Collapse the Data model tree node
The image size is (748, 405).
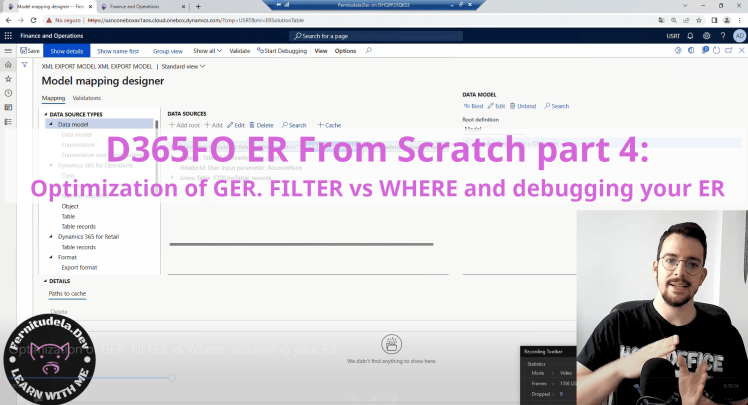tap(51, 125)
